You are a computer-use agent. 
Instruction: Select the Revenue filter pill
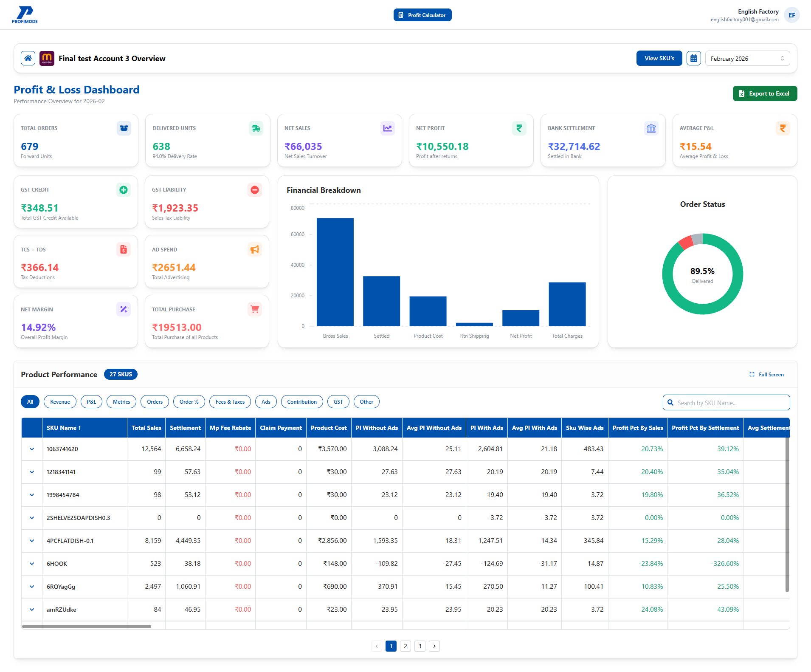[60, 401]
